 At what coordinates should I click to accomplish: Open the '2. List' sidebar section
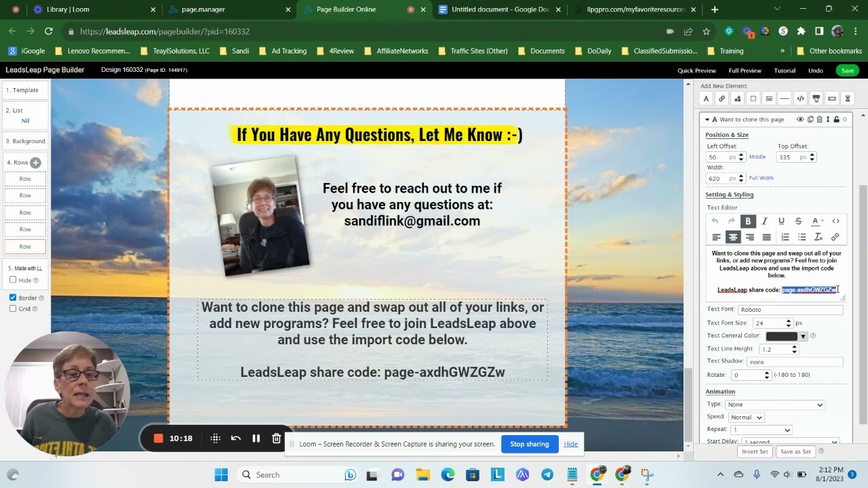point(26,115)
